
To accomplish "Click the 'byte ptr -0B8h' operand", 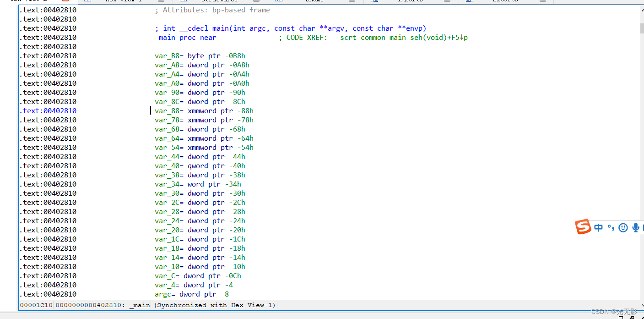I will tap(216, 56).
